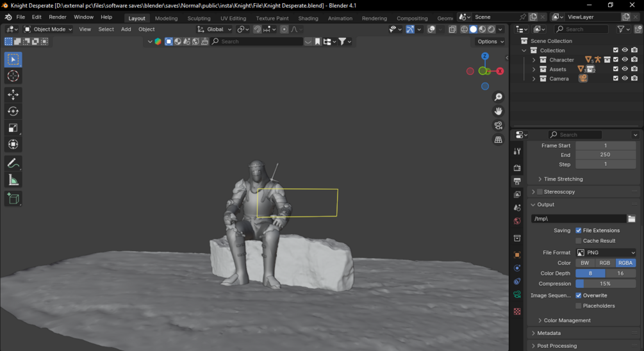
Task: Select the Add Cube tool
Action: click(x=13, y=199)
